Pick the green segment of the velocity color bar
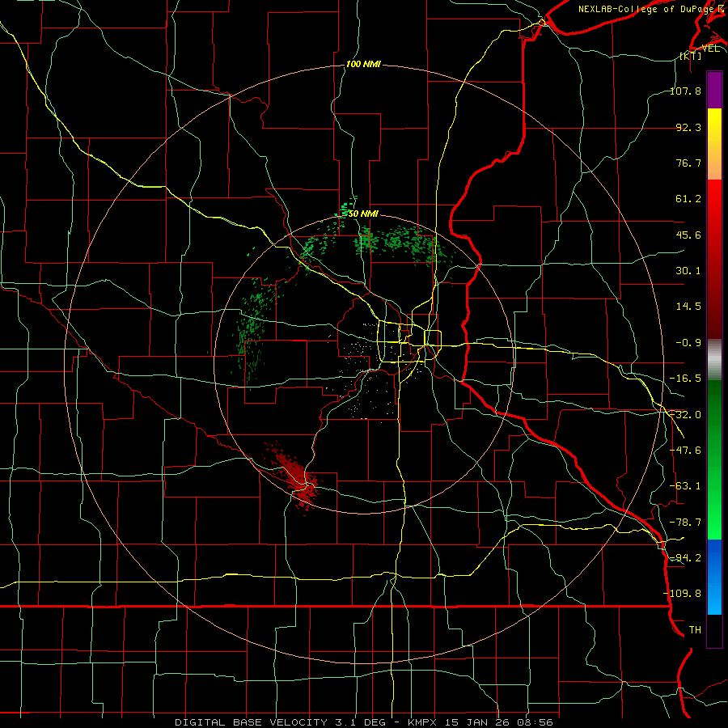Screen dimensions: 728x728 [714, 459]
